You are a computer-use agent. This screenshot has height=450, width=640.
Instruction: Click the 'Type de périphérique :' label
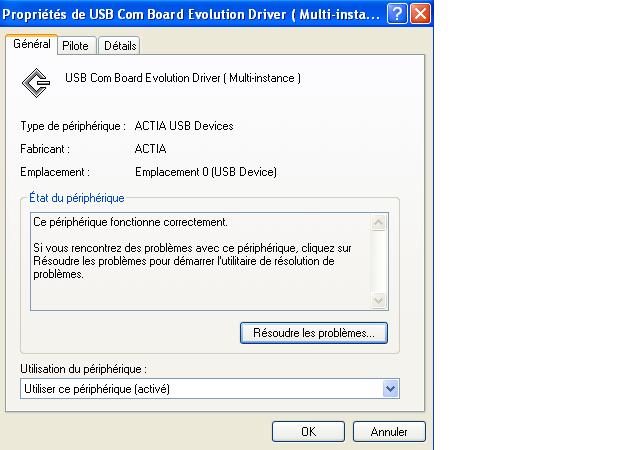[x=73, y=126]
